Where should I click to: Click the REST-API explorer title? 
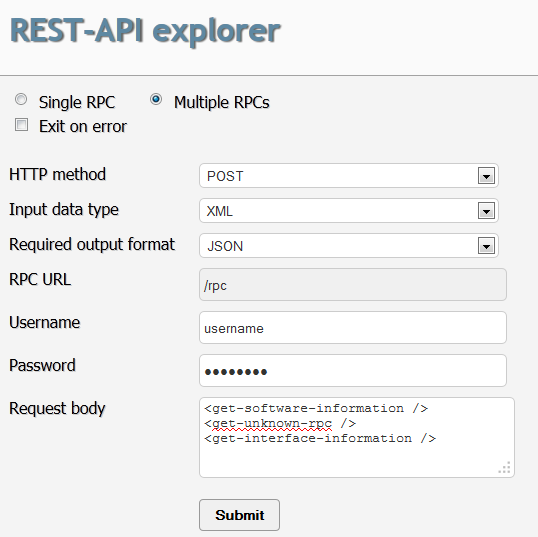tap(145, 32)
